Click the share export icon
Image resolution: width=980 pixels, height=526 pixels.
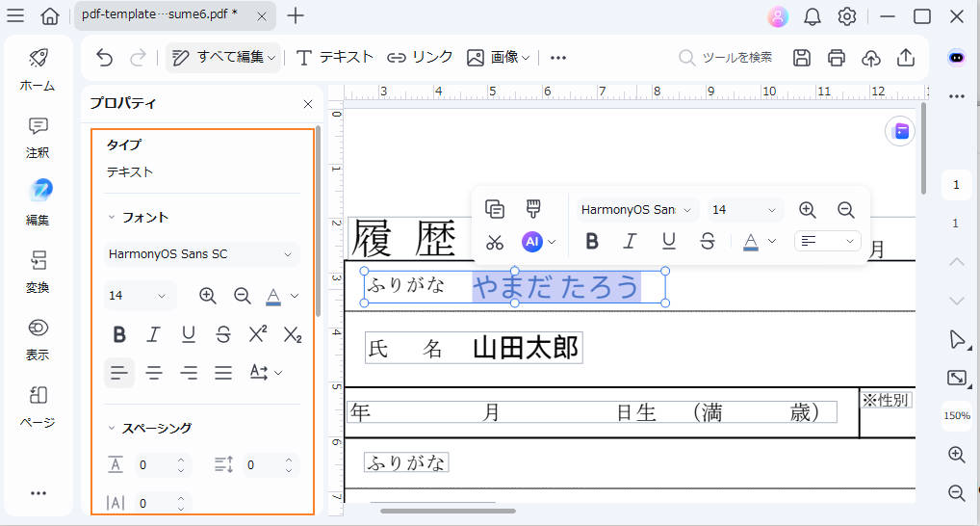pyautogui.click(x=906, y=58)
